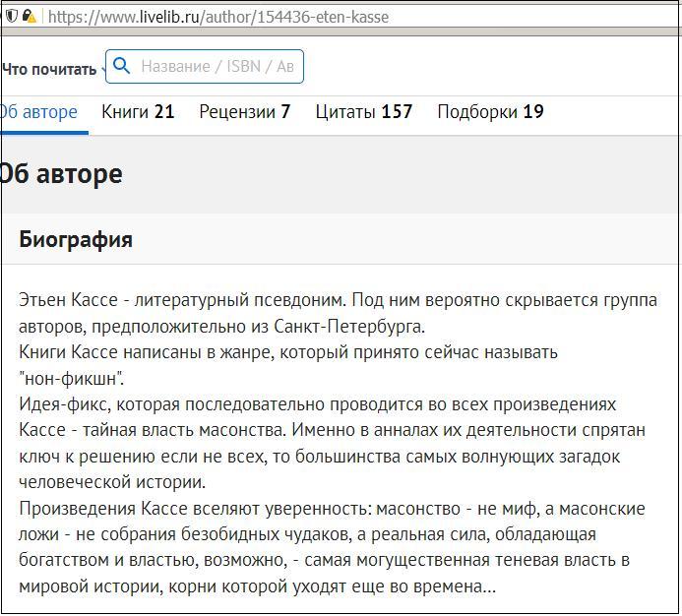Click the line beginning Идея-фикс, которая последовательно
Screen dimensions: 682x616
pos(318,404)
